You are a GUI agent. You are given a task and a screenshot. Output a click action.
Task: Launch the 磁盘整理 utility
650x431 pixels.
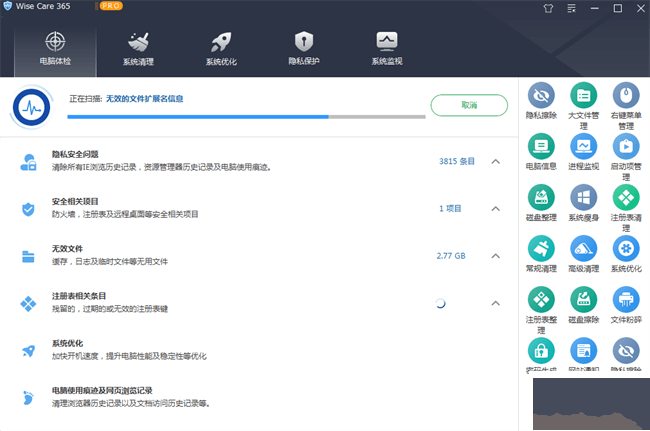click(541, 198)
